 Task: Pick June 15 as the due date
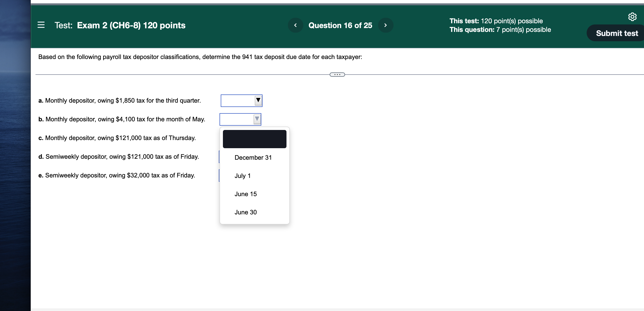coord(245,194)
